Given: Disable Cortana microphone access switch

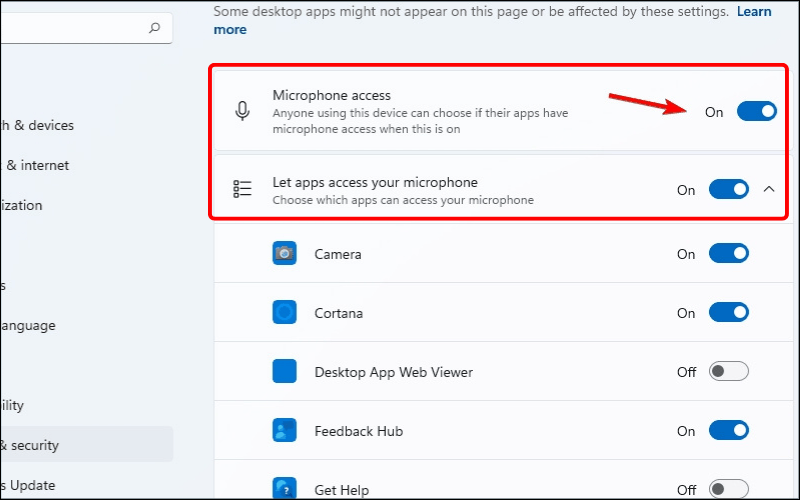Looking at the screenshot, I should coord(728,313).
